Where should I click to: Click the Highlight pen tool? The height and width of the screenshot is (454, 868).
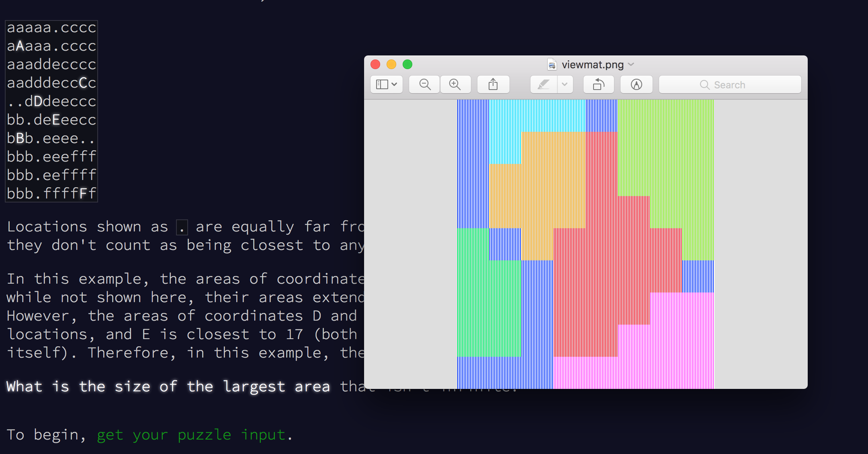click(x=544, y=84)
